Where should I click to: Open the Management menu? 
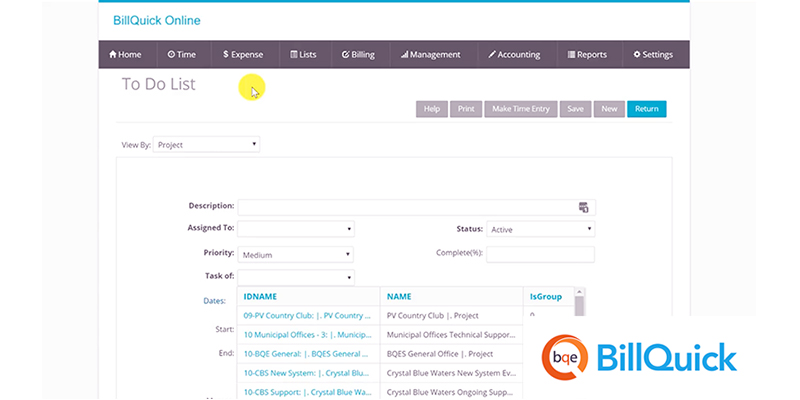point(431,55)
